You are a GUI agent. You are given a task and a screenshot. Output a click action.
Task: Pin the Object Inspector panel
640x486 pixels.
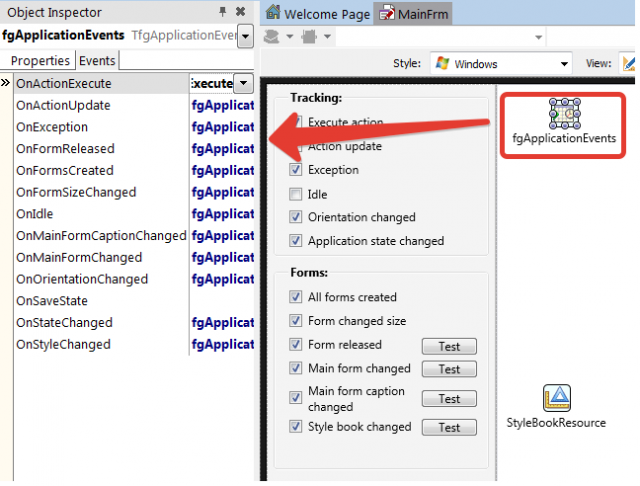point(222,12)
